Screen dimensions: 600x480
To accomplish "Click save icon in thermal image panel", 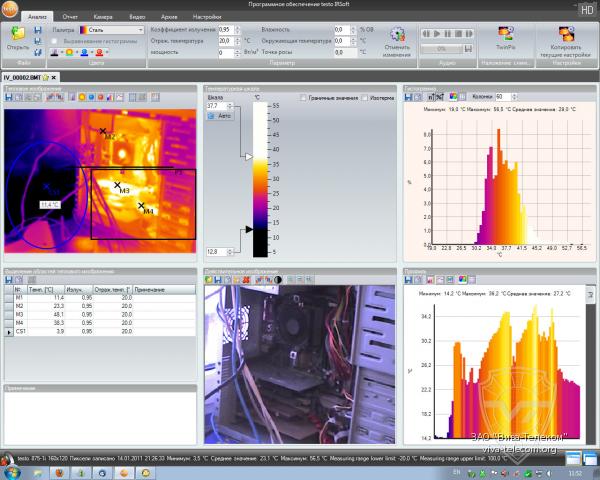I will [x=9, y=98].
